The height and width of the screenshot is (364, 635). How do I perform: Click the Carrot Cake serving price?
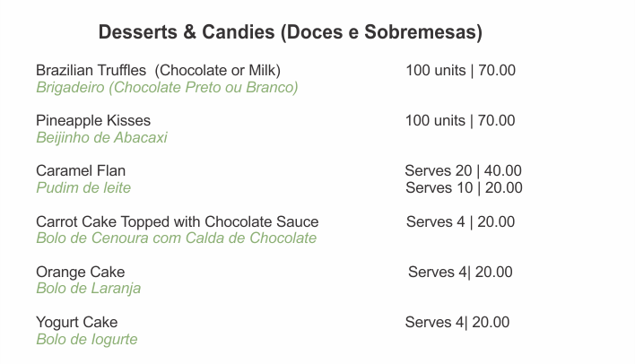click(x=460, y=221)
